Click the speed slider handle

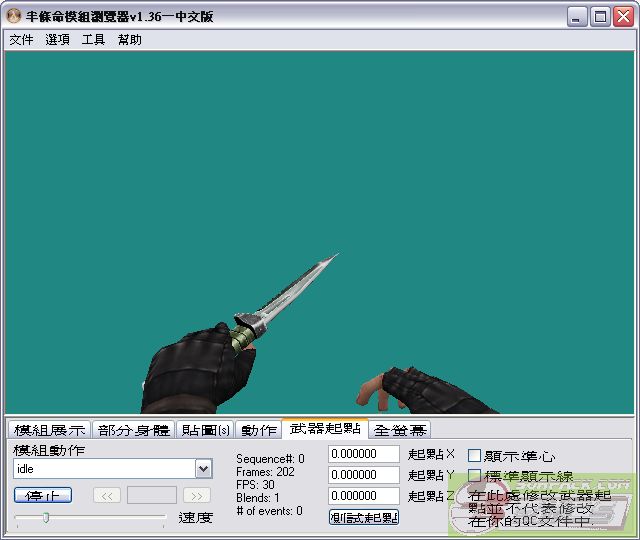(x=45, y=517)
